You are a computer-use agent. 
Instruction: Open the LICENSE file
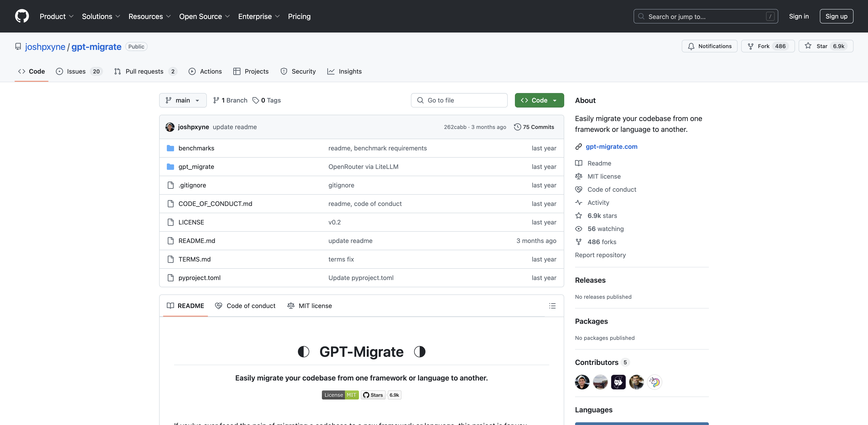191,222
